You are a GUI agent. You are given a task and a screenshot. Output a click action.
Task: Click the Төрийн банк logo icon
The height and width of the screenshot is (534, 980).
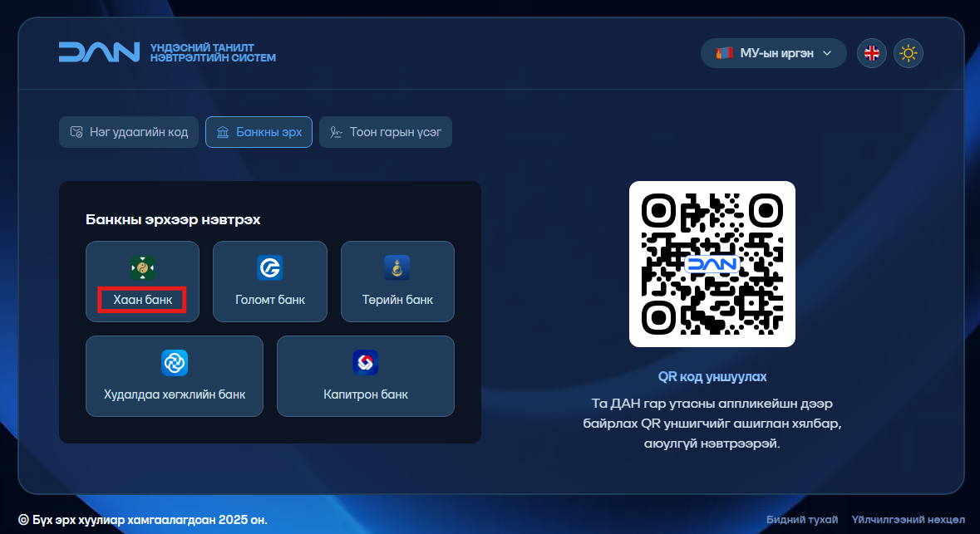point(397,268)
